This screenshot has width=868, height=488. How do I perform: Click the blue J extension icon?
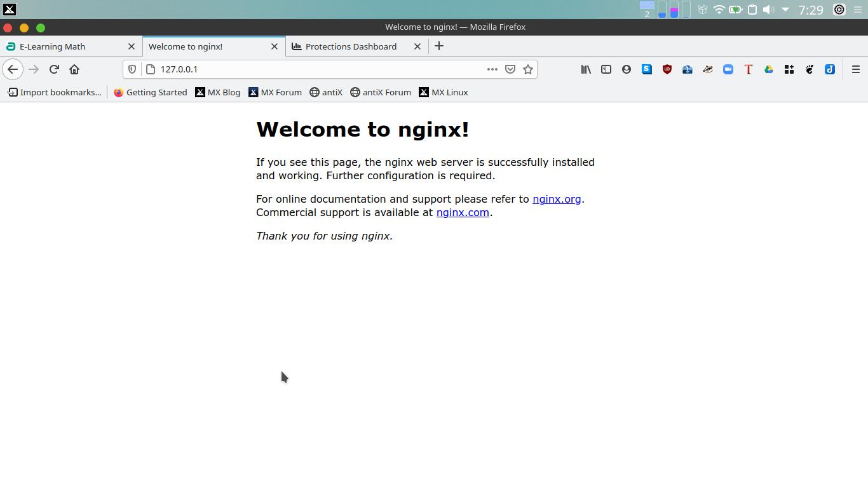[x=830, y=69]
